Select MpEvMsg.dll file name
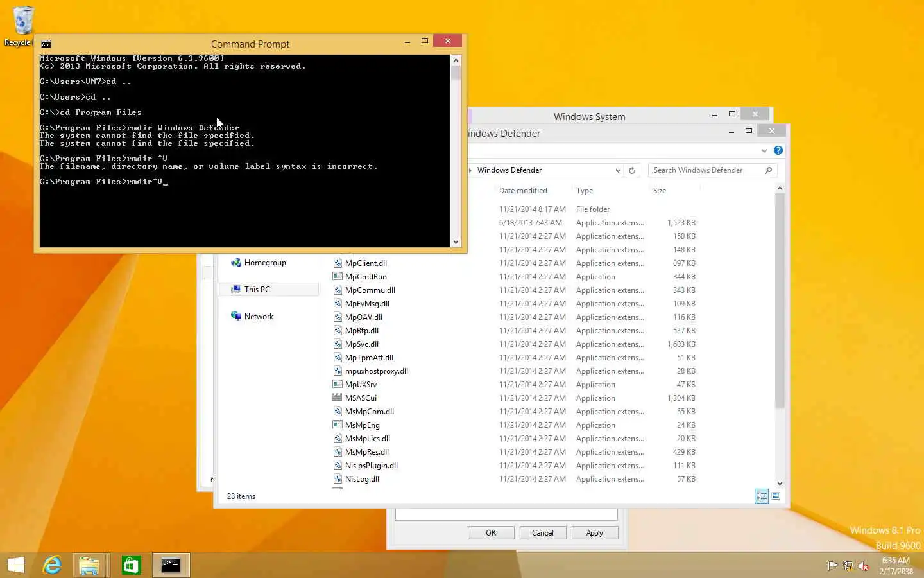The height and width of the screenshot is (578, 924). [367, 304]
